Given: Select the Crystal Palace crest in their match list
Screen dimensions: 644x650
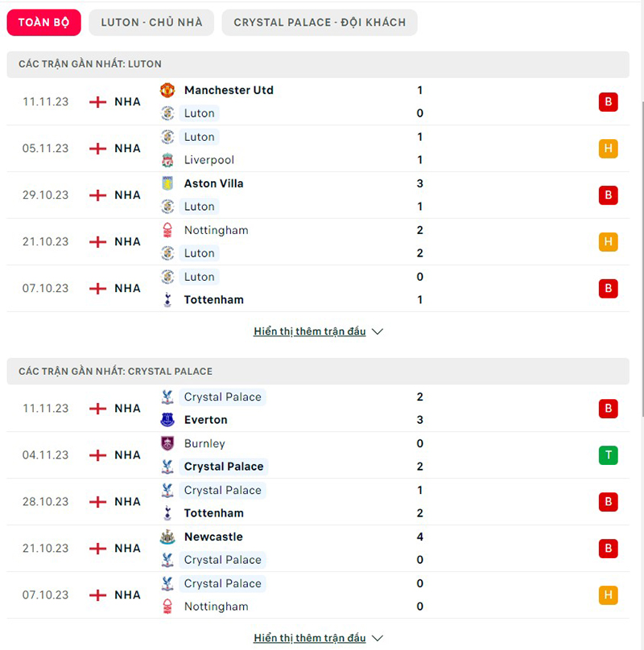Looking at the screenshot, I should point(167,397).
